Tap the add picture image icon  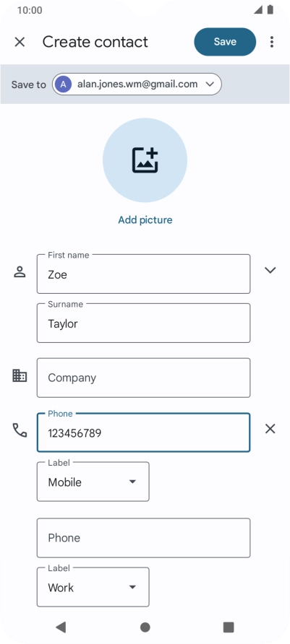tap(145, 160)
